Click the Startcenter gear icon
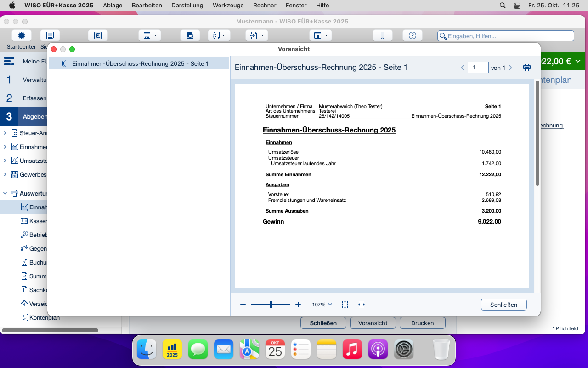 click(x=21, y=35)
